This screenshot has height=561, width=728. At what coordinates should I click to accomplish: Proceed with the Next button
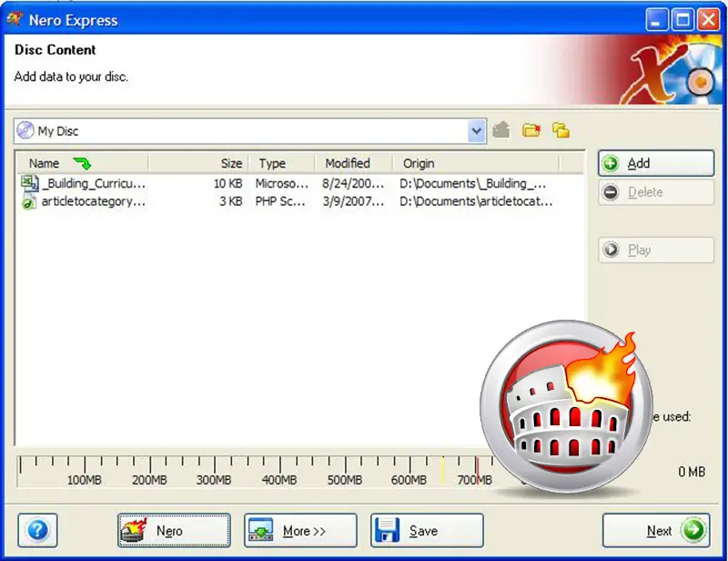(x=656, y=530)
